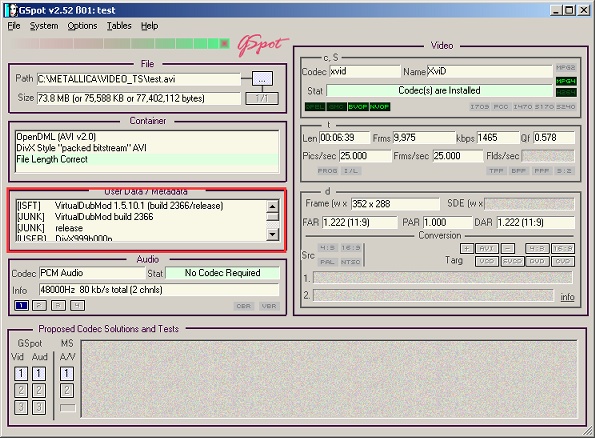Click the browse '...' button next to Path
The height and width of the screenshot is (438, 595).
pyautogui.click(x=262, y=79)
